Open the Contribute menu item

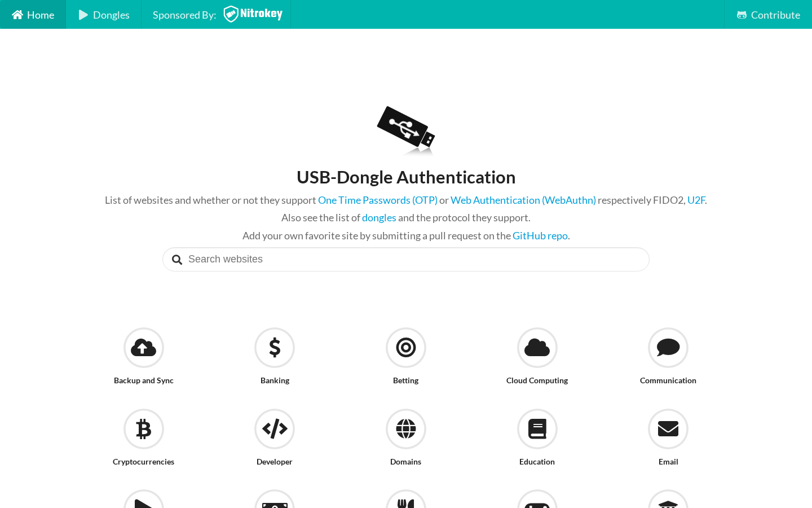[x=768, y=15]
